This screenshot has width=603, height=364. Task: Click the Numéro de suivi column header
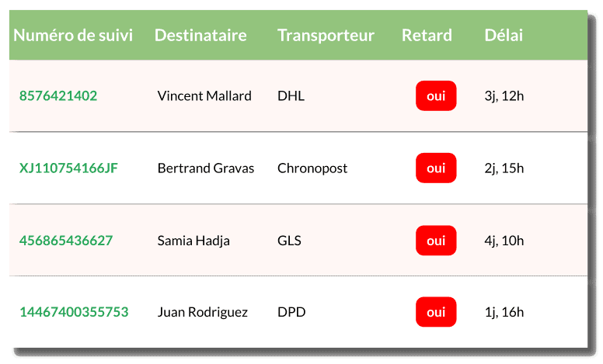[73, 36]
